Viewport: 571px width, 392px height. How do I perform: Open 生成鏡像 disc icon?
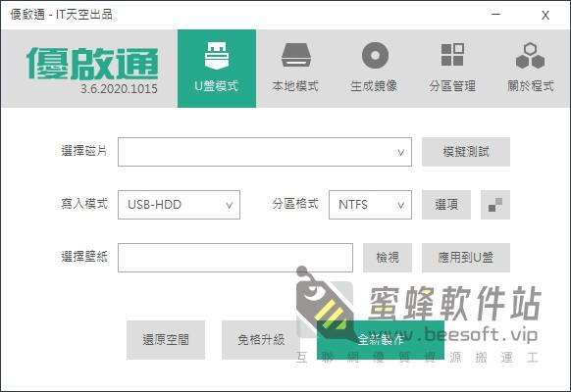pyautogui.click(x=375, y=55)
